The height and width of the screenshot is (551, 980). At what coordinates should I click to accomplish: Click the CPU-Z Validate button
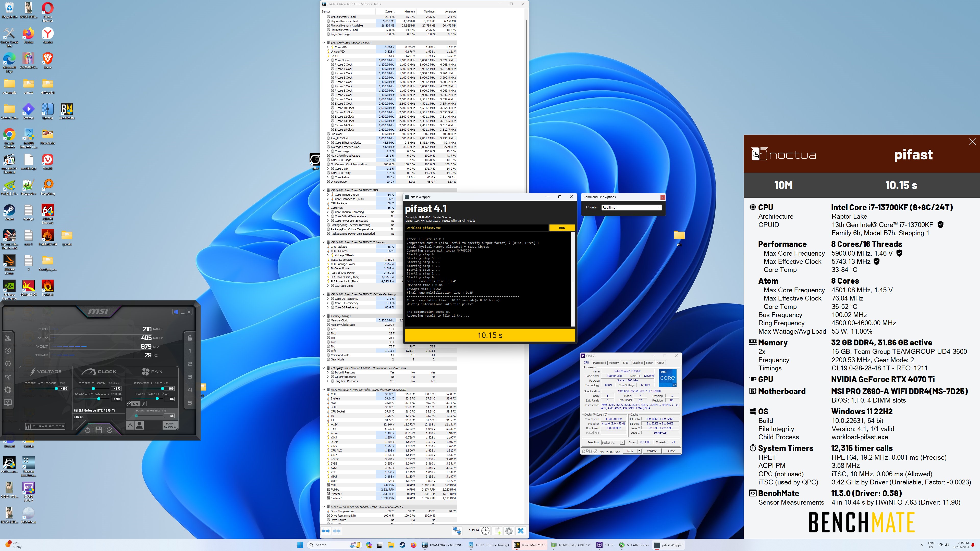(x=652, y=451)
